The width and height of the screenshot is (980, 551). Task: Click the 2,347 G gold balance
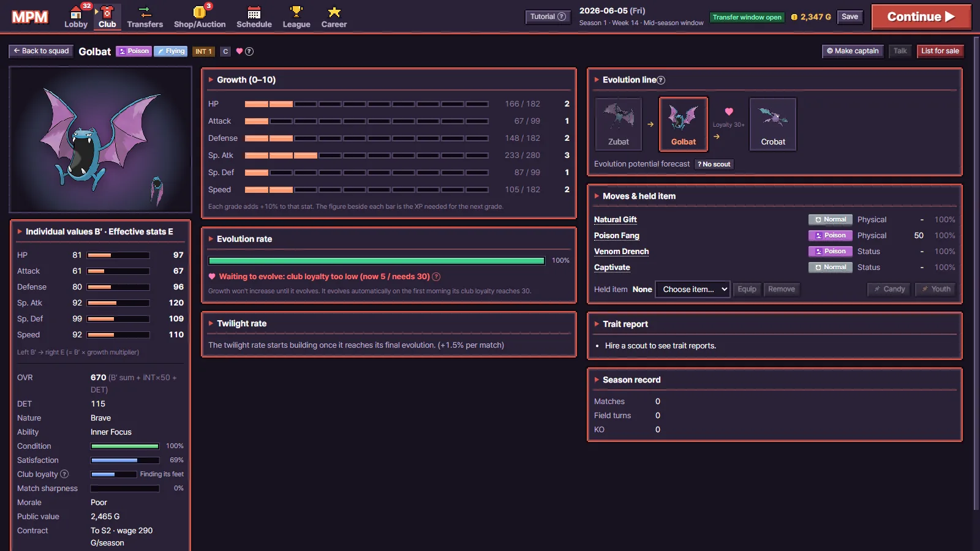[811, 17]
